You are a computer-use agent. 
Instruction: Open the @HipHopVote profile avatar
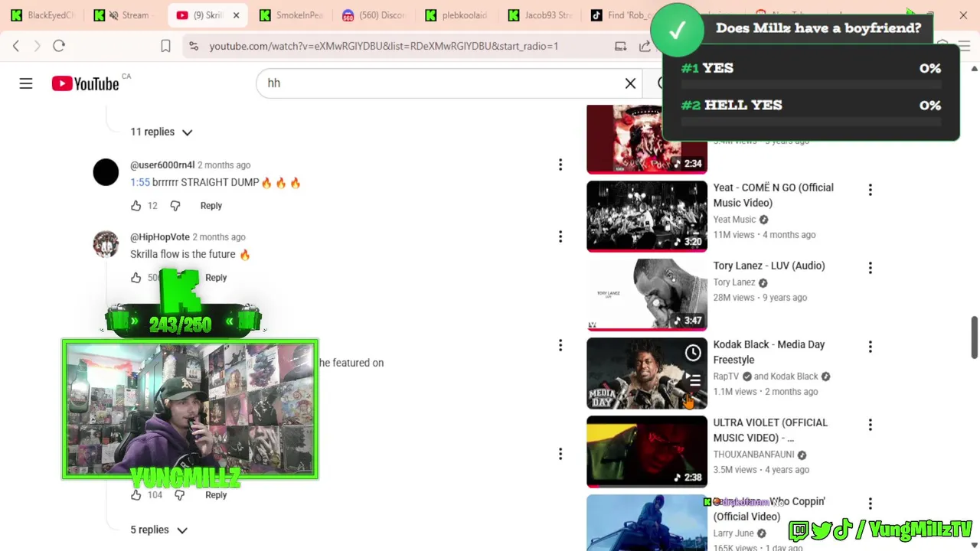tap(106, 244)
